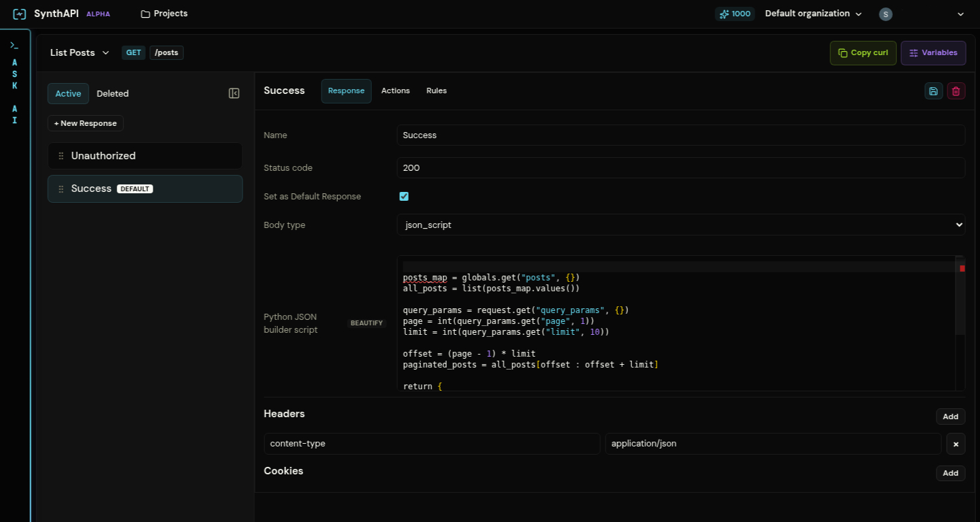This screenshot has width=980, height=522.
Task: Open the Variables panel
Action: [x=933, y=53]
